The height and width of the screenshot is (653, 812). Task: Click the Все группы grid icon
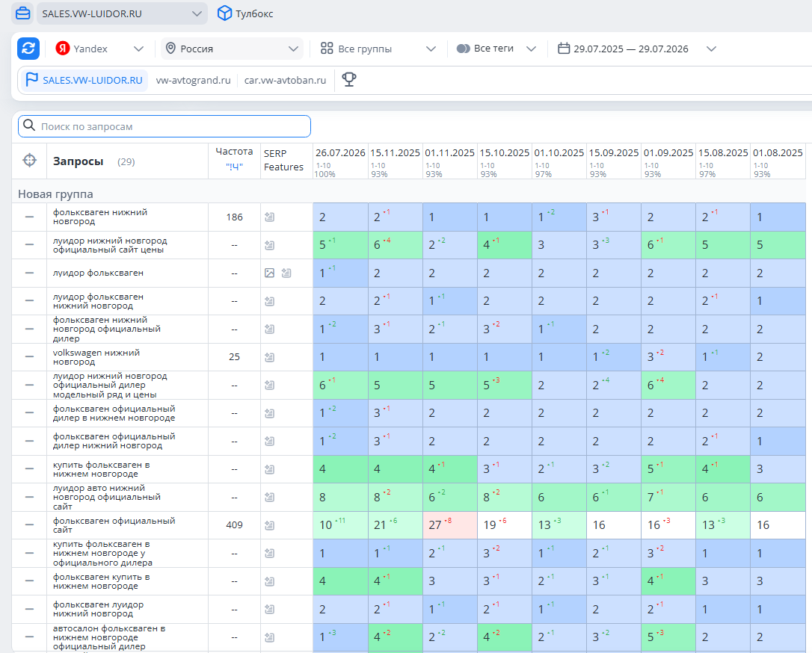tap(327, 49)
